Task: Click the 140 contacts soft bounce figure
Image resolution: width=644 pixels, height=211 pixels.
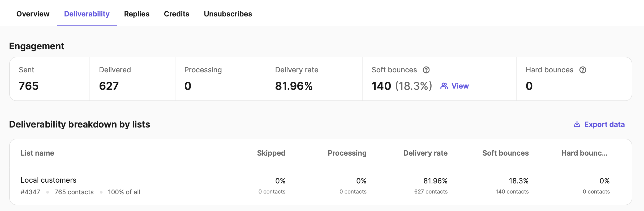Action: [x=512, y=192]
